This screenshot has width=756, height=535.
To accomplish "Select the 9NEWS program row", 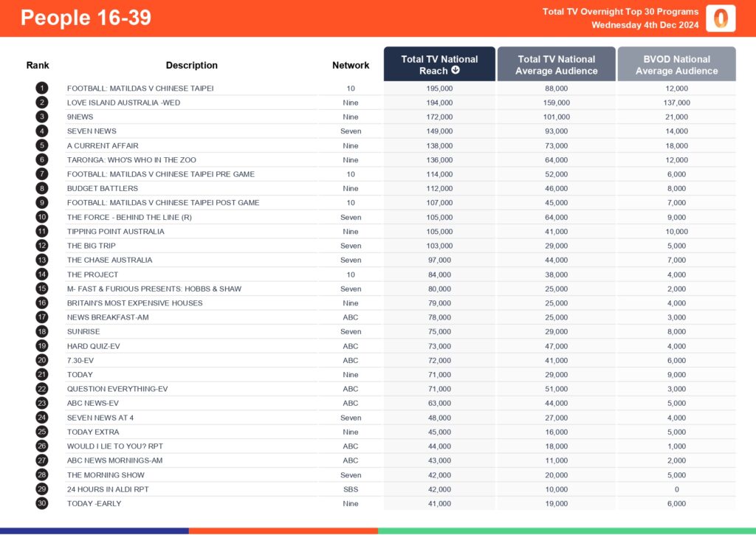I will pyautogui.click(x=80, y=117).
